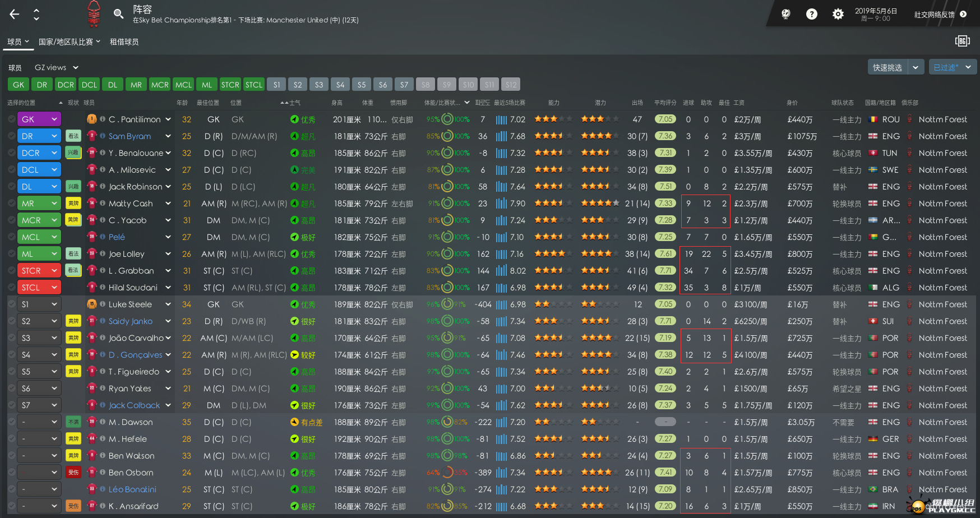This screenshot has width=980, height=518.
Task: Open the 已过滤 filter dropdown
Action: [x=953, y=67]
